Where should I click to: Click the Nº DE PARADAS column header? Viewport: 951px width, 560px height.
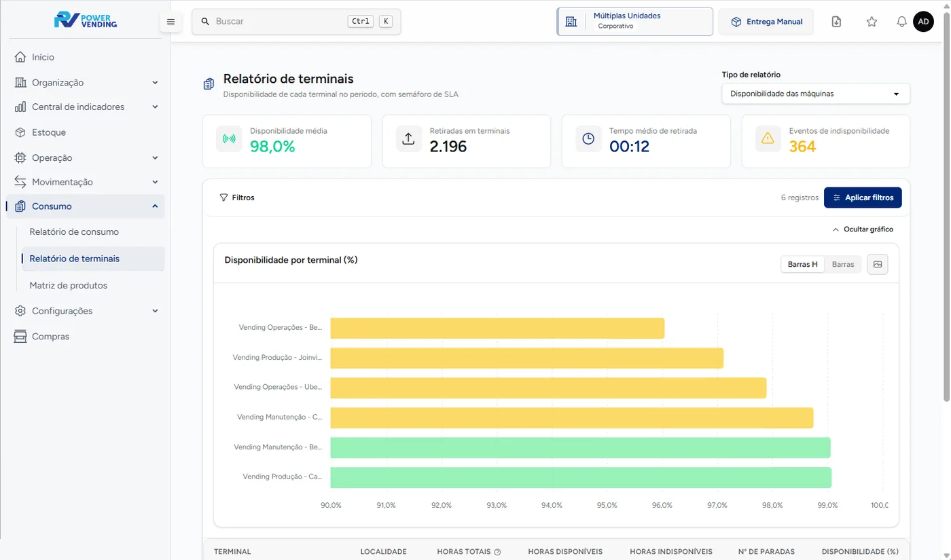click(x=766, y=552)
